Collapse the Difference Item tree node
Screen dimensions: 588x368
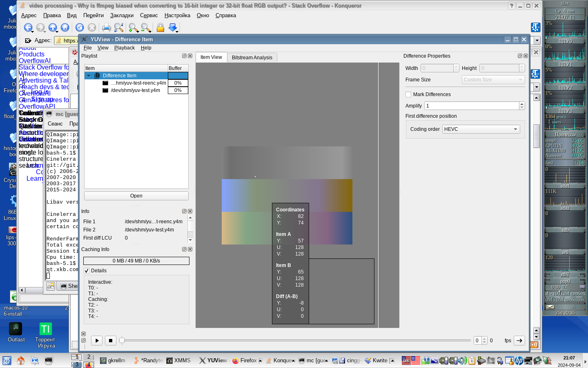pos(89,76)
